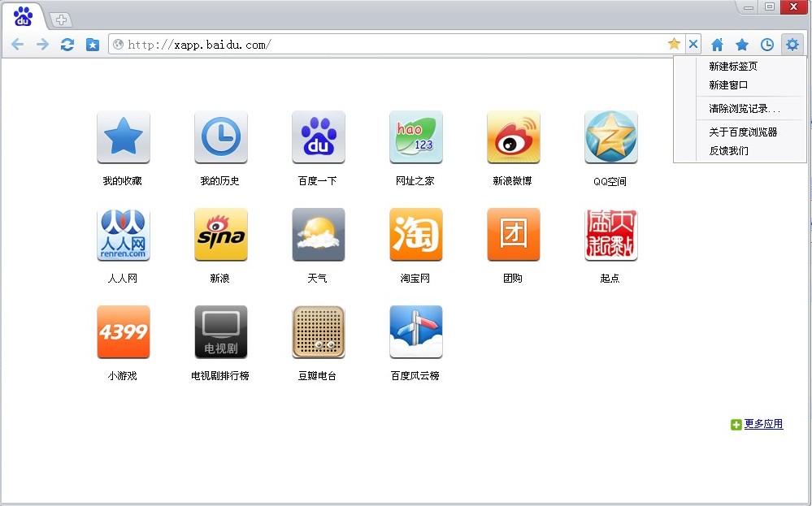
Task: Click the 起点 label
Action: pyautogui.click(x=610, y=279)
